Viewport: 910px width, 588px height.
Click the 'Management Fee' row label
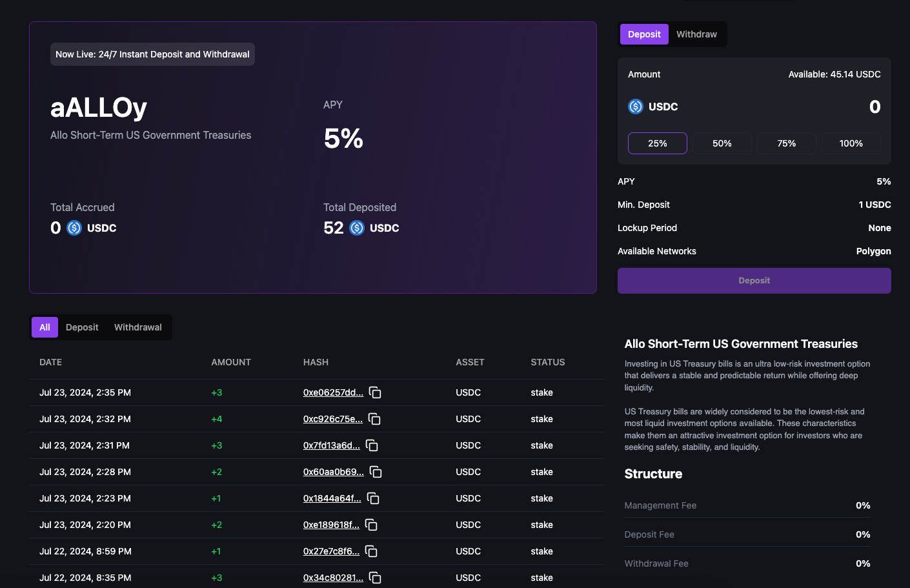coord(660,505)
